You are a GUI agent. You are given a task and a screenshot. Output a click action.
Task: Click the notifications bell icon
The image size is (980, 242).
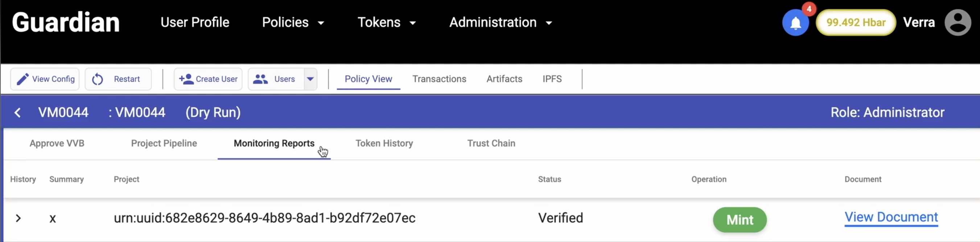[795, 23]
